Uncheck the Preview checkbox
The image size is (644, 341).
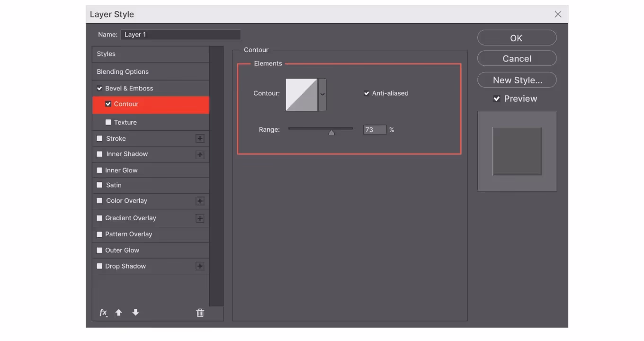tap(496, 99)
